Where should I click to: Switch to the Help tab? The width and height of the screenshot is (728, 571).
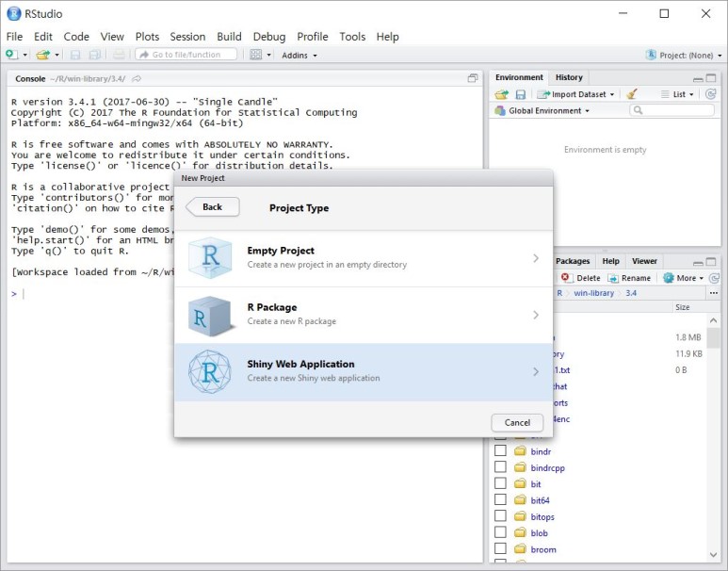coord(610,261)
